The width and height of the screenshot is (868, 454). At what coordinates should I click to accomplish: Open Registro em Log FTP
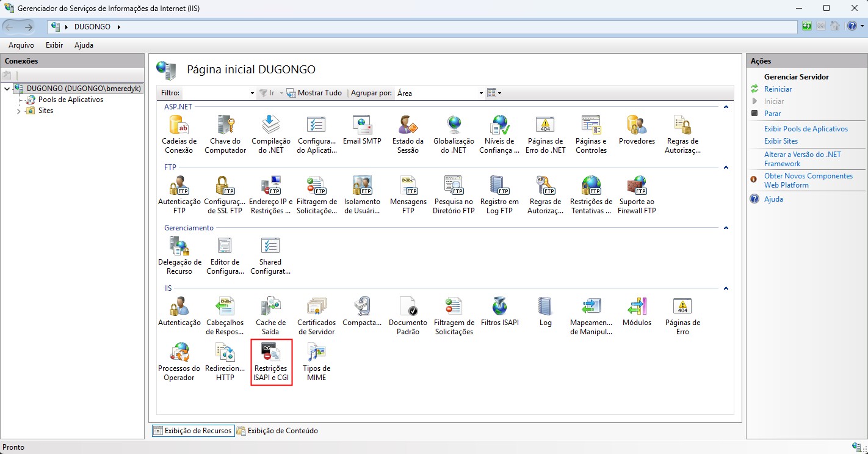(499, 195)
